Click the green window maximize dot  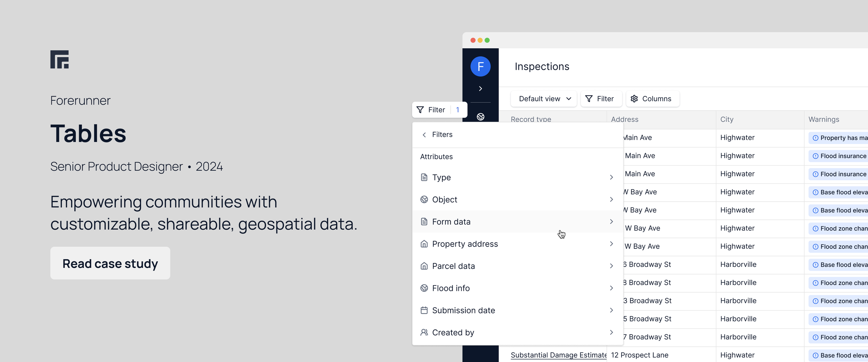[487, 40]
